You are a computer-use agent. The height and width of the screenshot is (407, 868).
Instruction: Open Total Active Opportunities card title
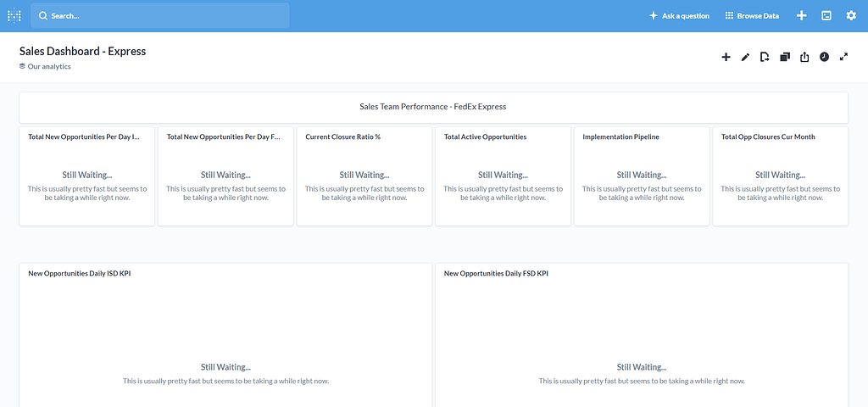coord(486,137)
